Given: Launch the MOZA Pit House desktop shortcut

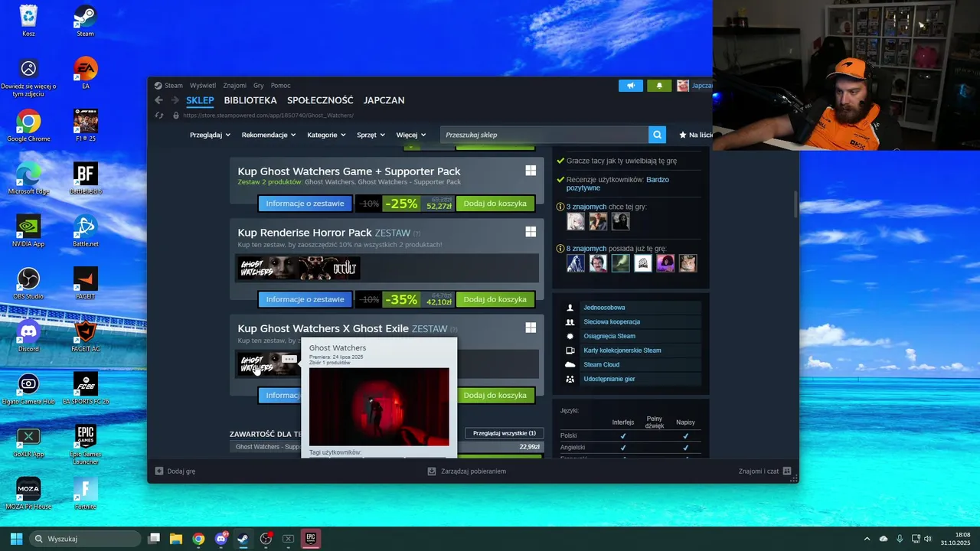Looking at the screenshot, I should [28, 493].
